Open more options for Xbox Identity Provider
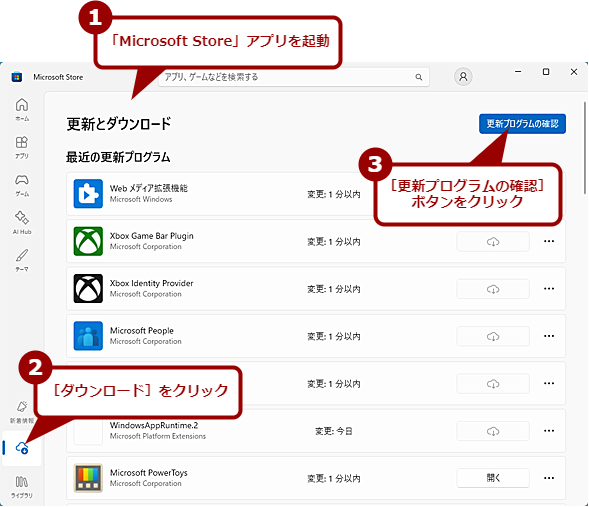This screenshot has width=589, height=507. (x=549, y=288)
